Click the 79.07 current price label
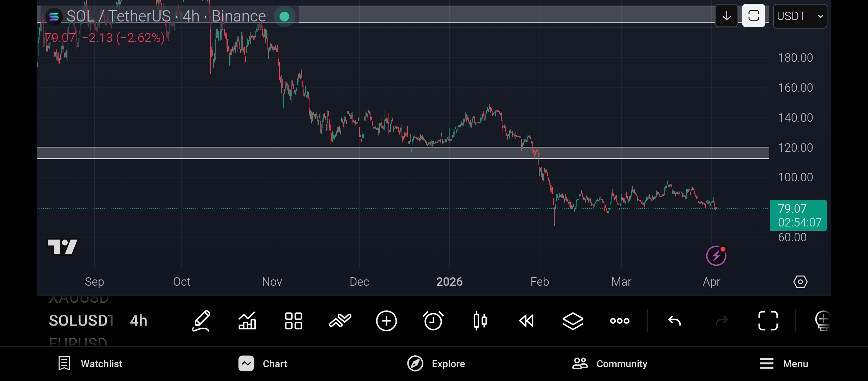 coord(798,215)
